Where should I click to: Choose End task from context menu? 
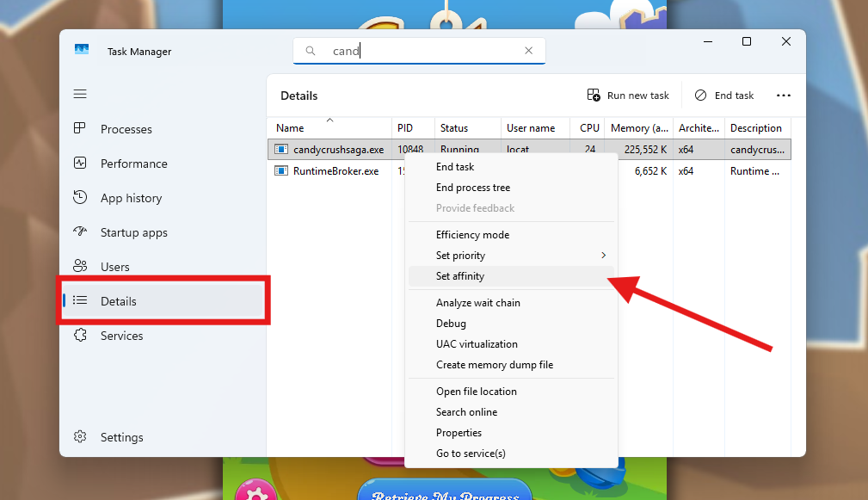pyautogui.click(x=512, y=167)
